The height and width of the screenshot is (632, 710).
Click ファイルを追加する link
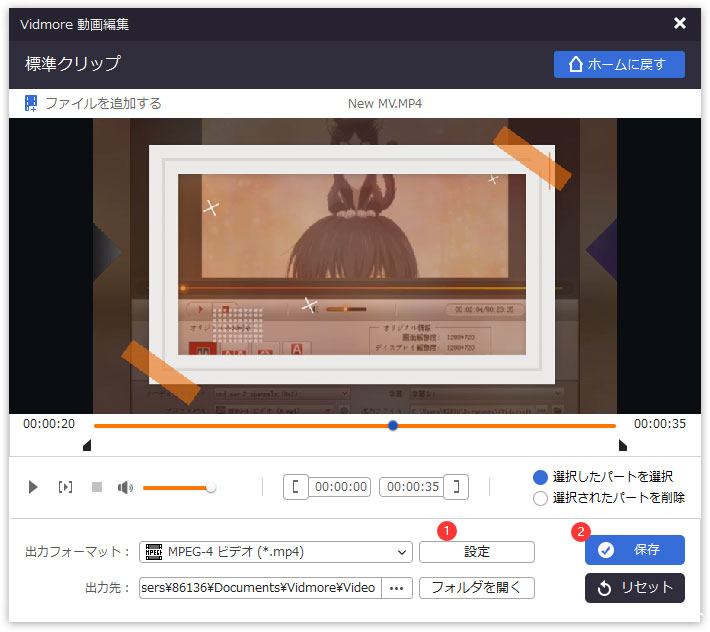coord(103,103)
